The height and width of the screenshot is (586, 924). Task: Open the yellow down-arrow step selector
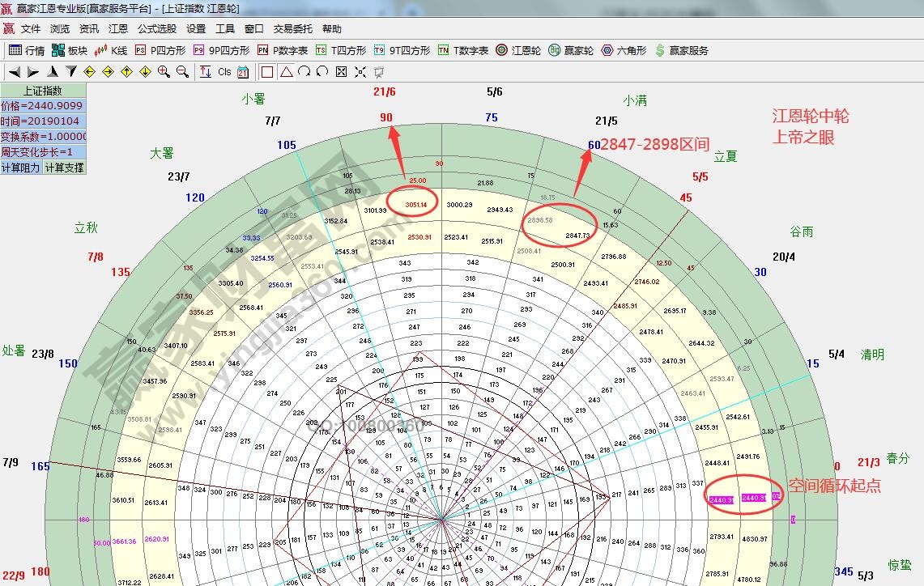tap(145, 71)
